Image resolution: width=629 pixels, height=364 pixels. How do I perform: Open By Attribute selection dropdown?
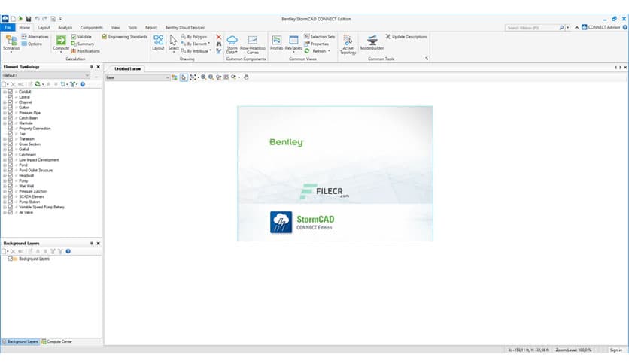(196, 51)
